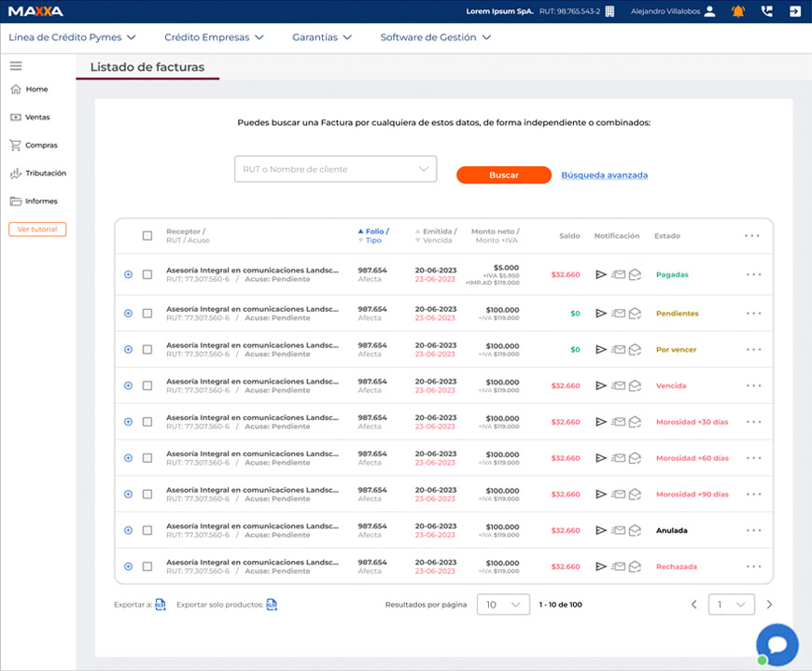Open RUT o Nombre de cliente dropdown

pyautogui.click(x=336, y=169)
